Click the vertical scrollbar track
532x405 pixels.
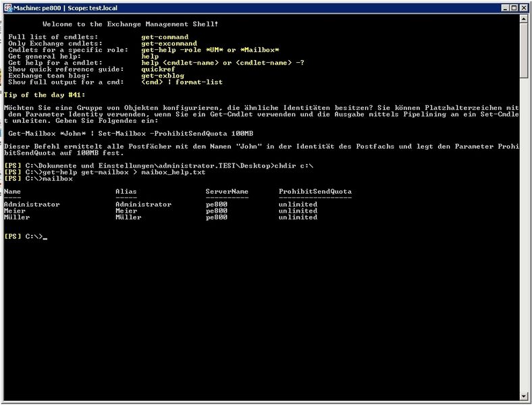click(x=523, y=202)
